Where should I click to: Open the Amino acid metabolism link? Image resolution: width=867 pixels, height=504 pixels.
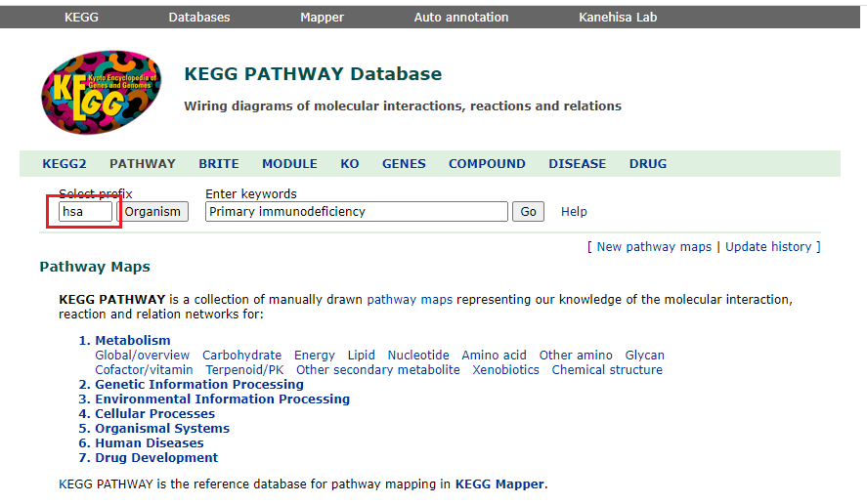pyautogui.click(x=494, y=356)
